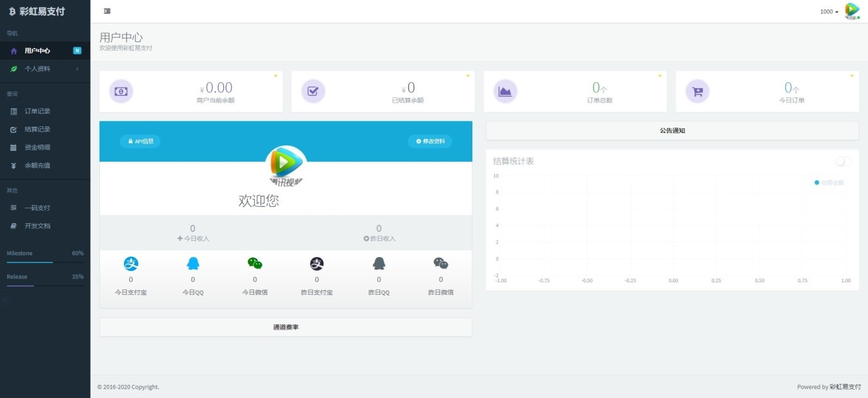Toggle the switch on 结算统计表 chart
This screenshot has height=398, width=868.
843,162
